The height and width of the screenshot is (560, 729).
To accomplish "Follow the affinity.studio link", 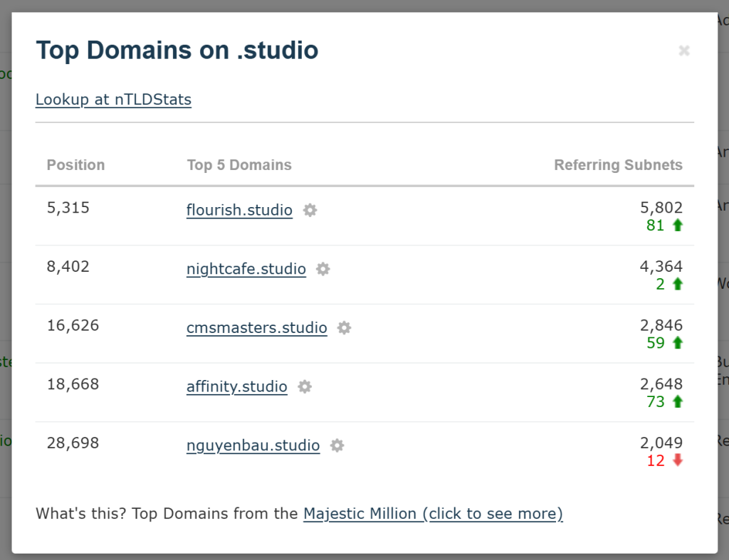I will [236, 386].
